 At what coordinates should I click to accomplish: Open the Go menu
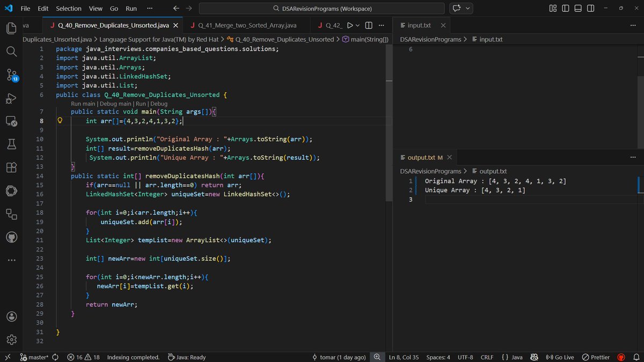click(114, 9)
